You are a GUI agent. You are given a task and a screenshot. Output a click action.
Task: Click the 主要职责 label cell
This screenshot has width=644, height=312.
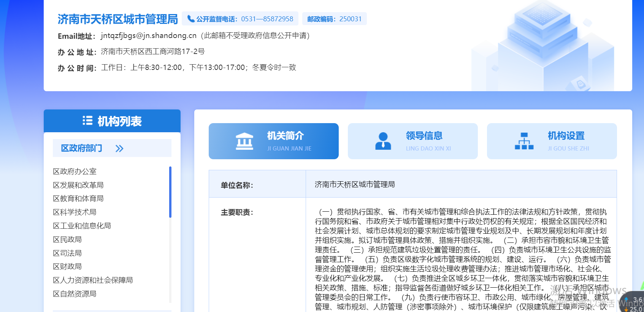(x=257, y=255)
